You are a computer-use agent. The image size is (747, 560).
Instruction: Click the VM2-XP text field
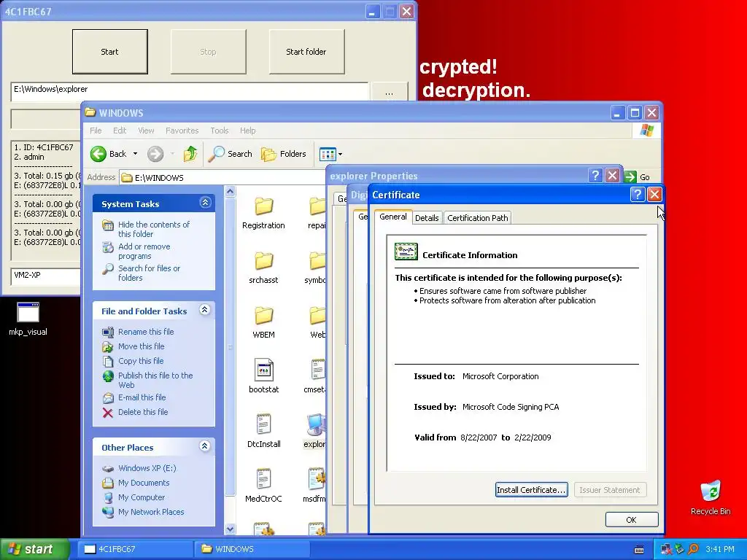tap(46, 276)
